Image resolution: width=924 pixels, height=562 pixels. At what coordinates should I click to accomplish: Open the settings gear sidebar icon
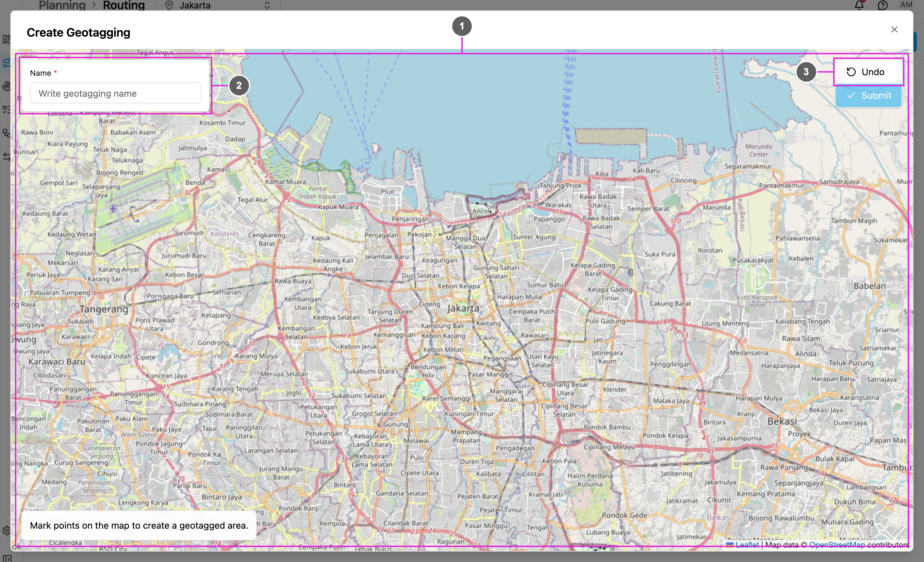point(7,531)
